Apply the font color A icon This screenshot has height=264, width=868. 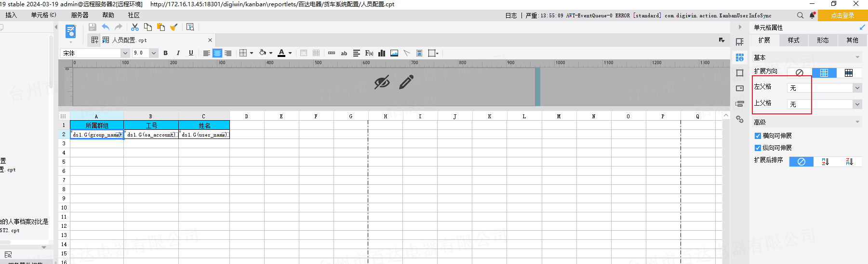[281, 53]
